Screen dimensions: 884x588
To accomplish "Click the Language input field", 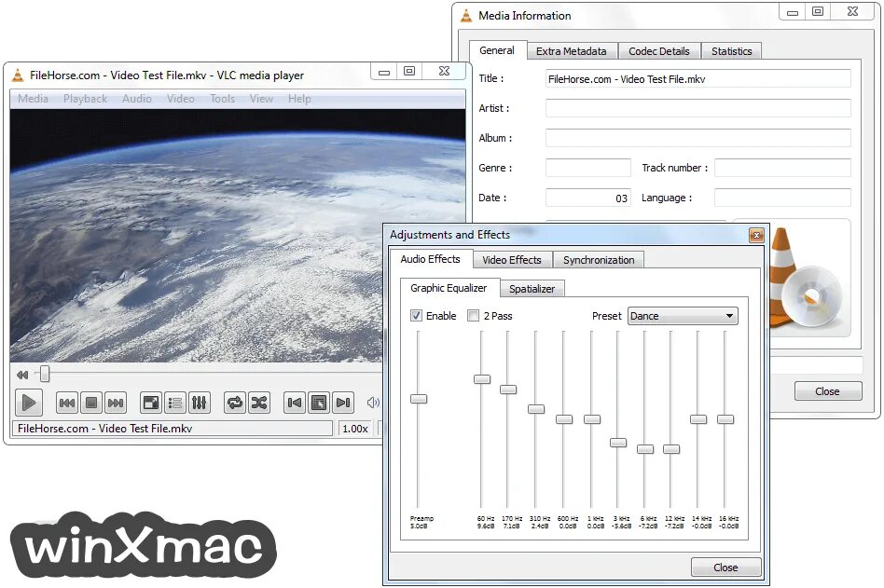I will tap(782, 198).
